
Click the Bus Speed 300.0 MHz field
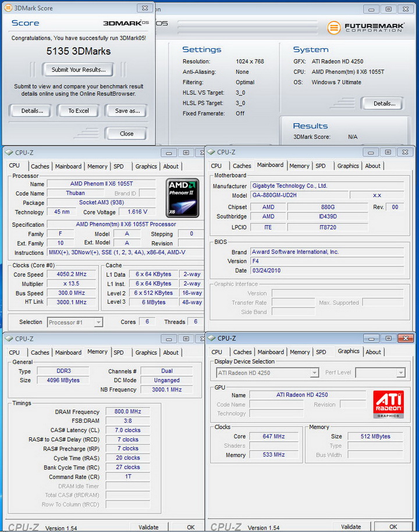(72, 293)
